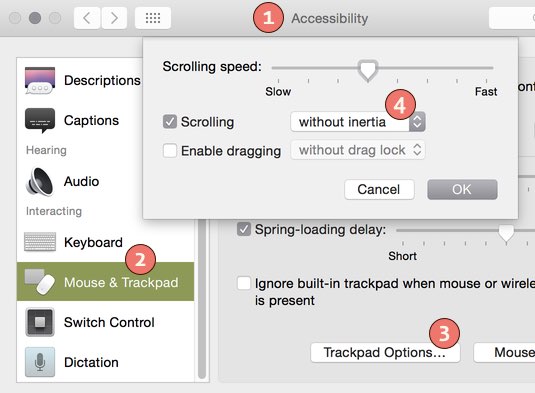This screenshot has height=393, width=535.
Task: Select the Captions speech bubble icon
Action: click(x=40, y=120)
